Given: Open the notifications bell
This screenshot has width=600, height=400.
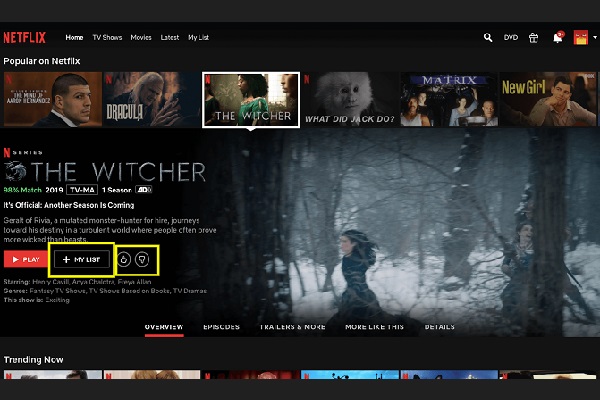Looking at the screenshot, I should point(558,38).
